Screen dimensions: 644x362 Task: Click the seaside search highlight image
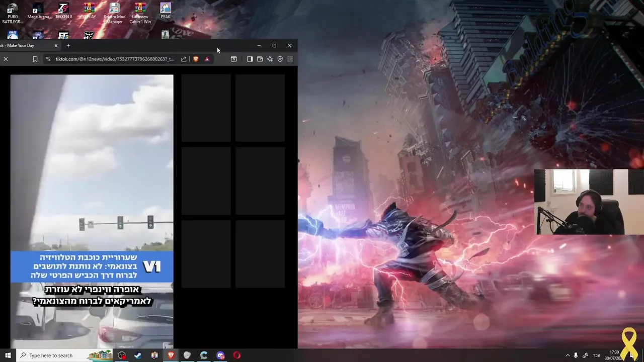(x=101, y=355)
